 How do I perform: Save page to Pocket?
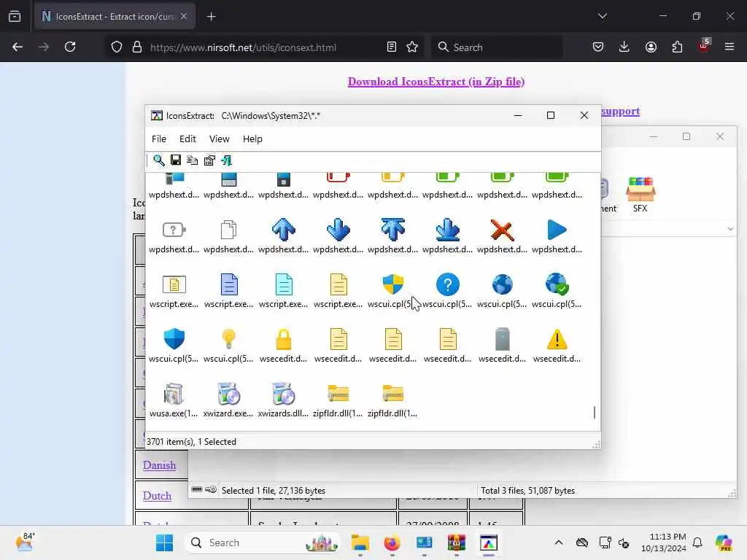pyautogui.click(x=598, y=47)
